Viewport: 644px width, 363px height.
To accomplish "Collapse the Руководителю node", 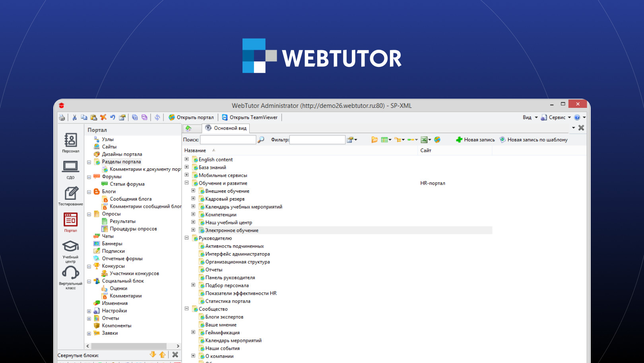I will pos(186,238).
